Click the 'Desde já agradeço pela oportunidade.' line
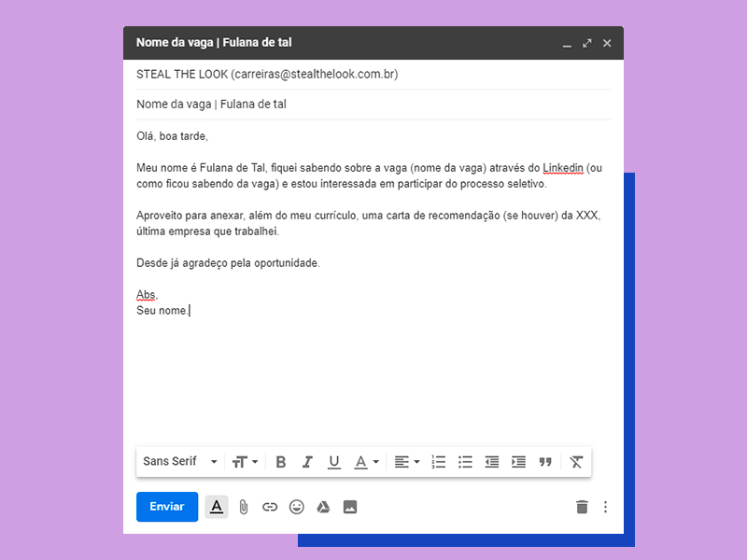Image resolution: width=747 pixels, height=560 pixels. click(228, 263)
